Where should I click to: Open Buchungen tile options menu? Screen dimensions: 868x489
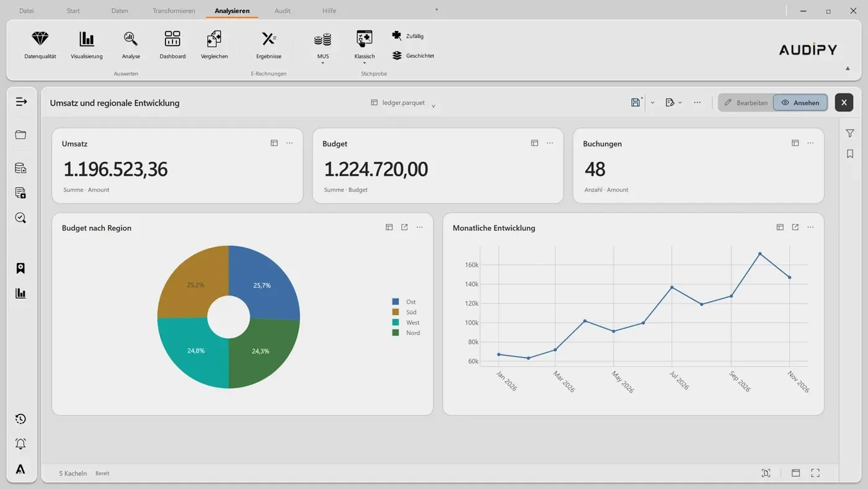coord(810,143)
